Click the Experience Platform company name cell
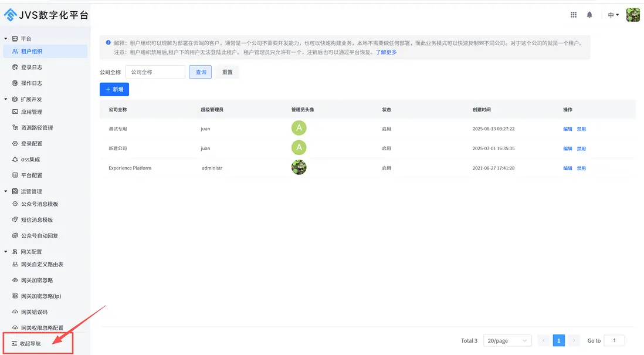Image resolution: width=644 pixels, height=355 pixels. point(130,168)
